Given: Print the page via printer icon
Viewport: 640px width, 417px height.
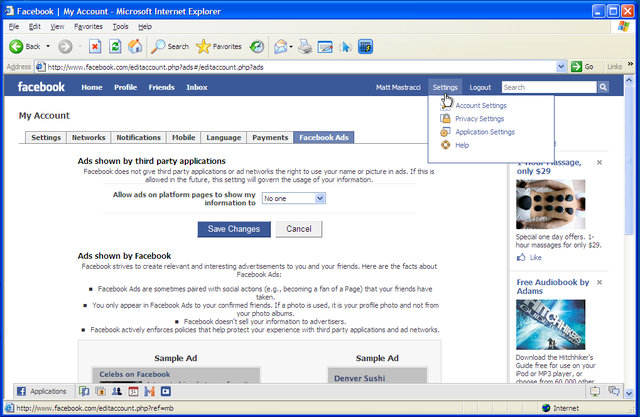Looking at the screenshot, I should coord(305,47).
